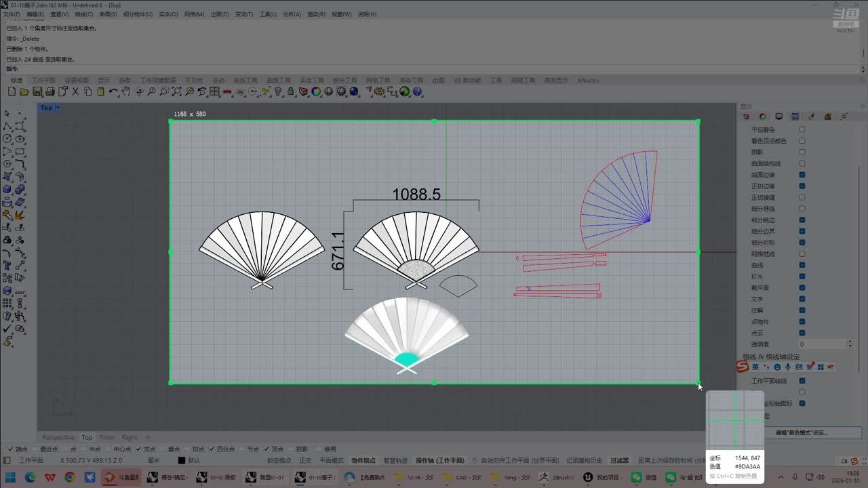Click the Save disk icon in toolbar
The height and width of the screenshot is (488, 868).
point(37,91)
